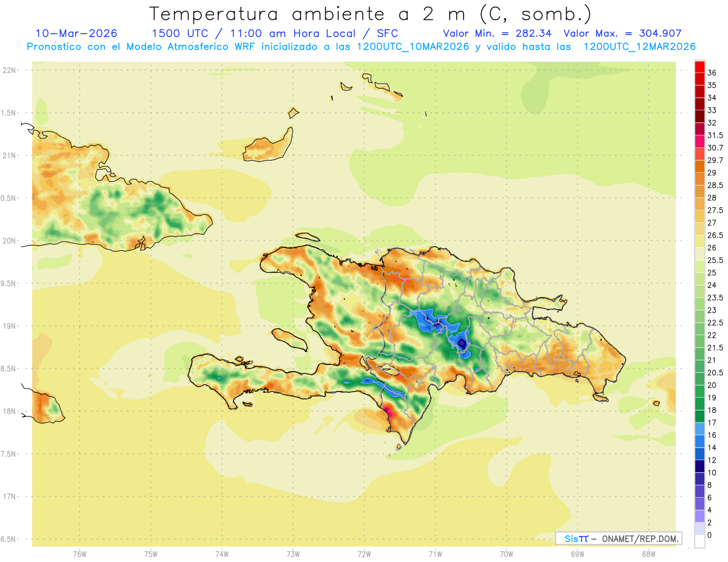Click the '75W' longitude label
This screenshot has width=728, height=562.
[151, 554]
